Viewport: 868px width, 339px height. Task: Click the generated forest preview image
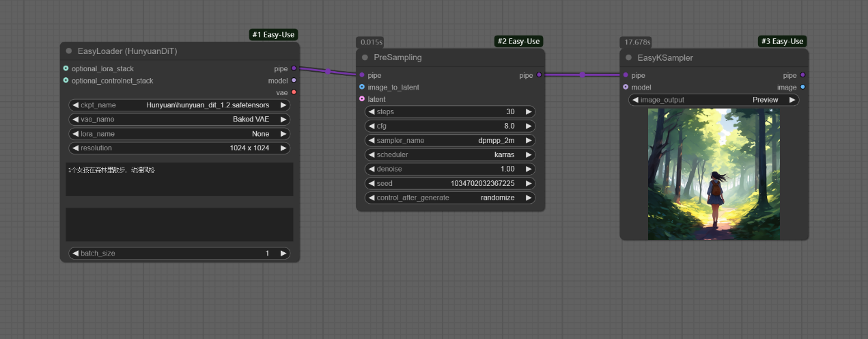point(714,174)
